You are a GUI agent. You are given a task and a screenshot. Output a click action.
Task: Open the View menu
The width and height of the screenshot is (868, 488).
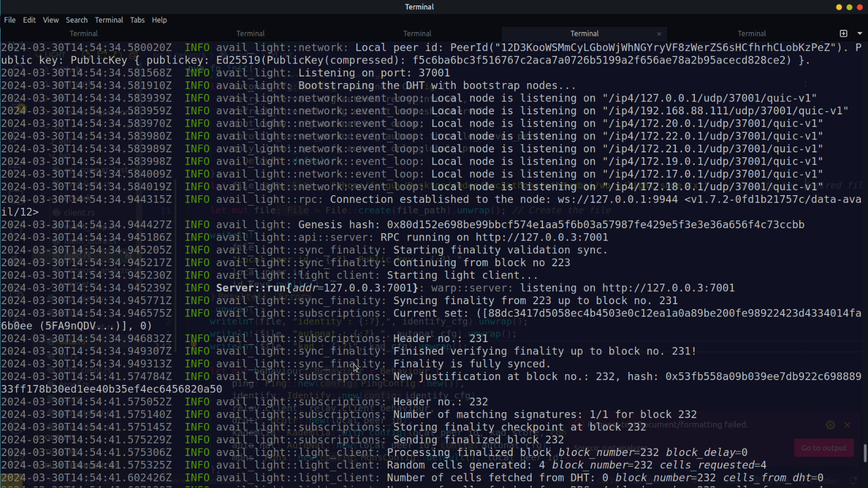pyautogui.click(x=51, y=20)
